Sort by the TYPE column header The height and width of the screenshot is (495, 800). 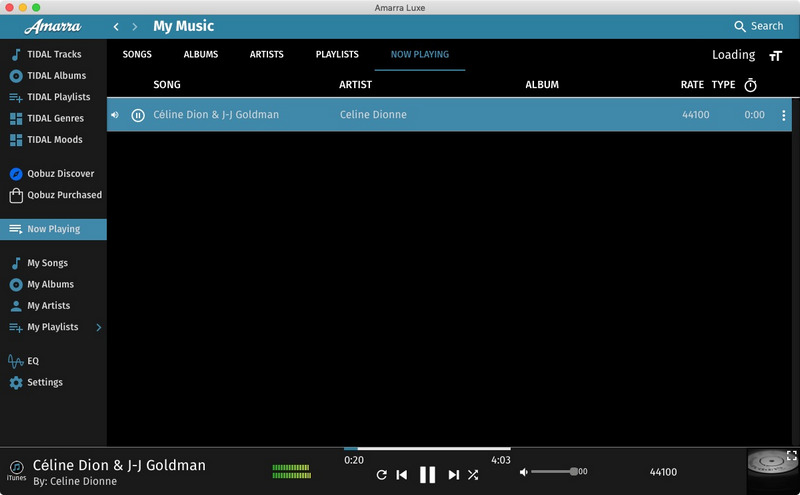click(723, 85)
